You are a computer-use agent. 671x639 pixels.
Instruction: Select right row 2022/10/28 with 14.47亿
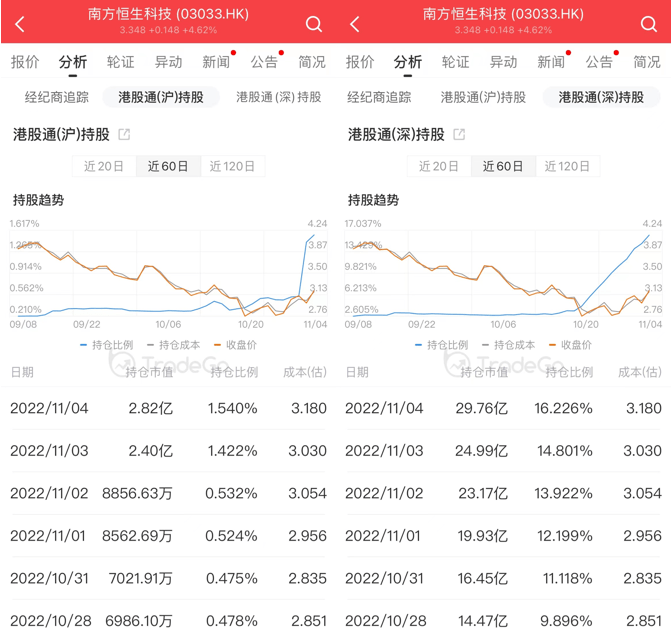pyautogui.click(x=503, y=621)
